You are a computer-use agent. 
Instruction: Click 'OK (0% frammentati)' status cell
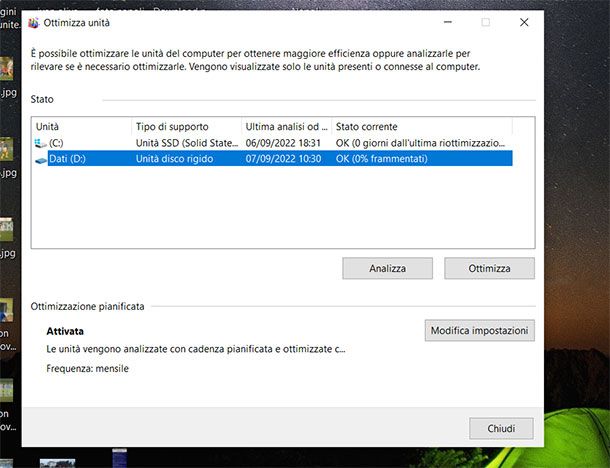click(382, 159)
